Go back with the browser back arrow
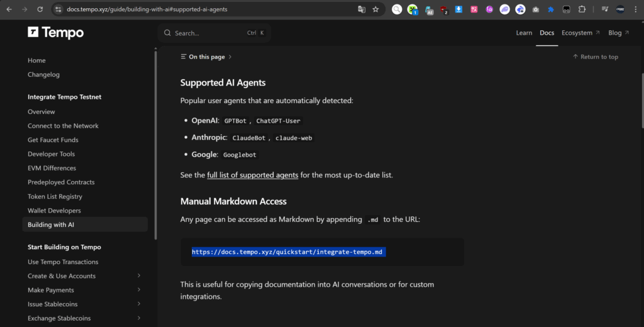The height and width of the screenshot is (327, 644). [x=9, y=9]
